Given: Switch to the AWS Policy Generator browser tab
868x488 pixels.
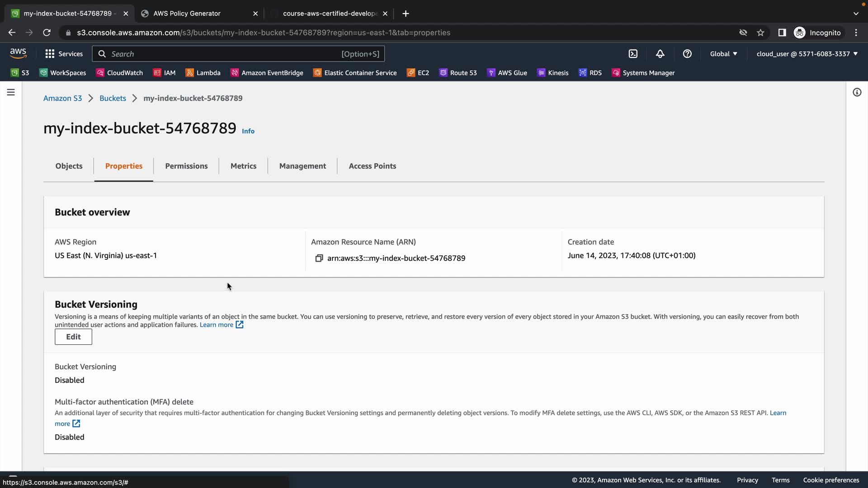Looking at the screenshot, I should [187, 14].
